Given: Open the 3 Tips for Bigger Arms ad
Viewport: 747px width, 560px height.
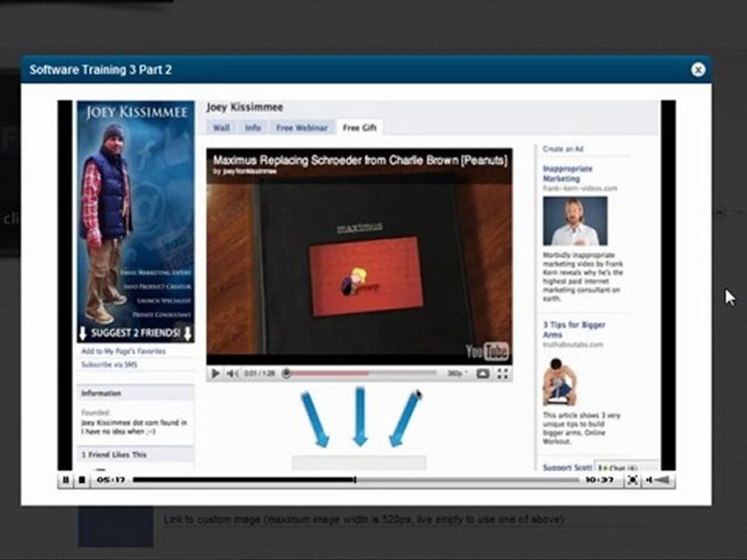Looking at the screenshot, I should [573, 330].
